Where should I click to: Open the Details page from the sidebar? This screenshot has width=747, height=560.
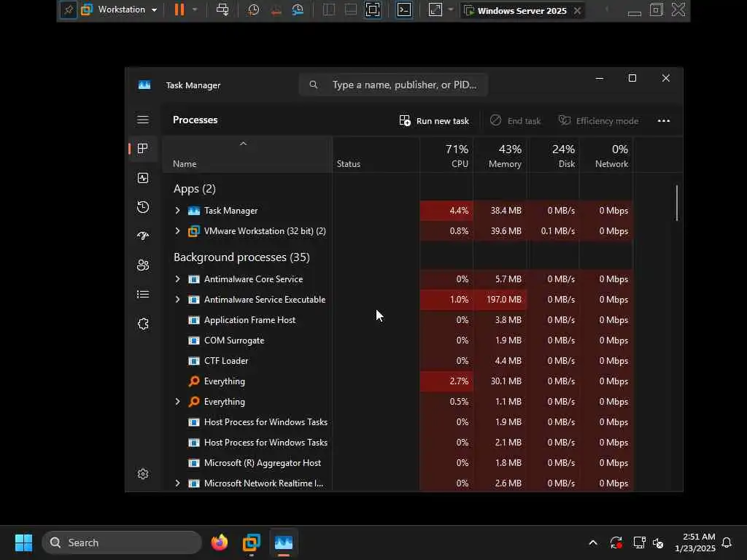[143, 295]
